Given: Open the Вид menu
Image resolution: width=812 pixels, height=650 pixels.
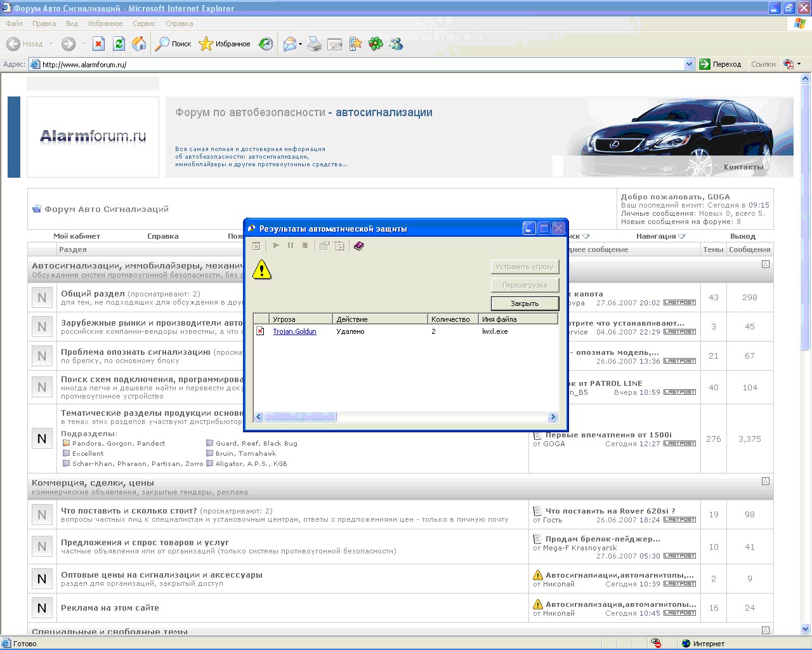Looking at the screenshot, I should [x=72, y=23].
